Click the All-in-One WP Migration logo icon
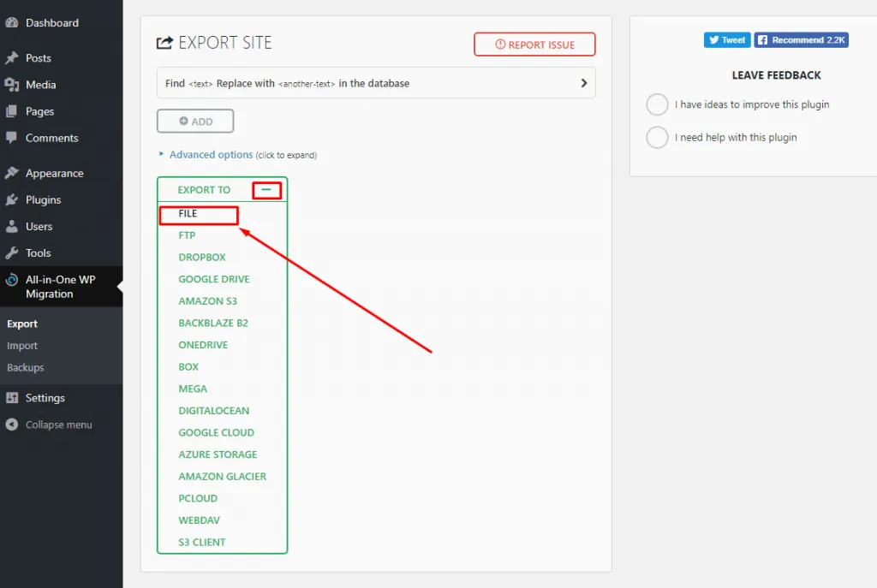 point(12,280)
